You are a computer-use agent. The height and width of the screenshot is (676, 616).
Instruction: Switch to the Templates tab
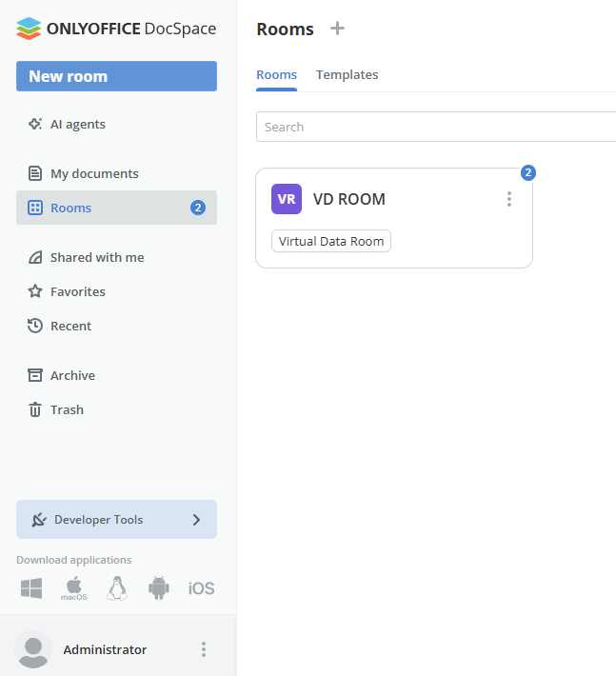click(x=347, y=74)
